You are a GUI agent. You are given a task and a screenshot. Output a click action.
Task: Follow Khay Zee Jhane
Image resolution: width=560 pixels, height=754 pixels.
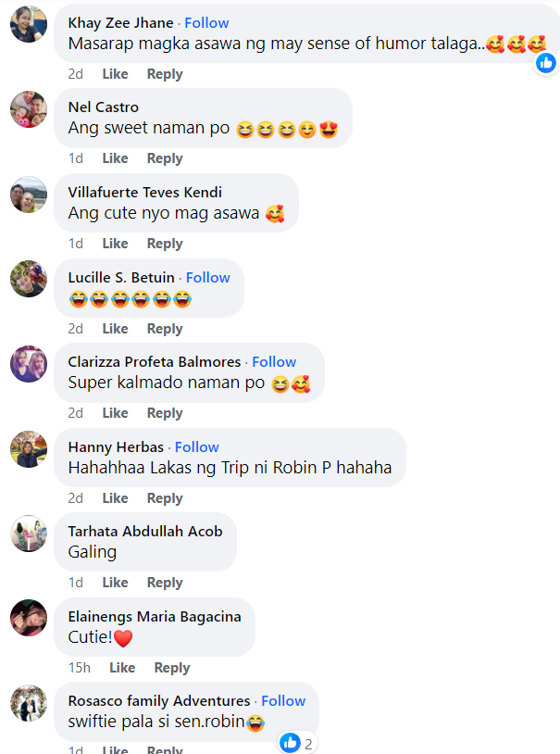(206, 22)
